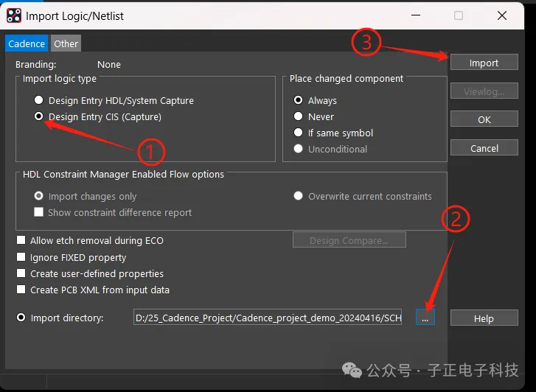Select Design Entry HDL/System Capture radio
Screen dimensions: 536x392
click(38, 100)
